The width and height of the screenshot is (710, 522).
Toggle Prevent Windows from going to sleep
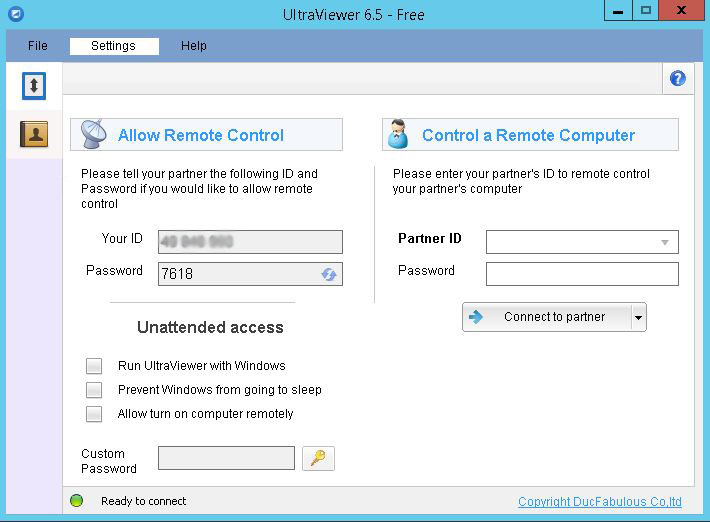click(94, 390)
